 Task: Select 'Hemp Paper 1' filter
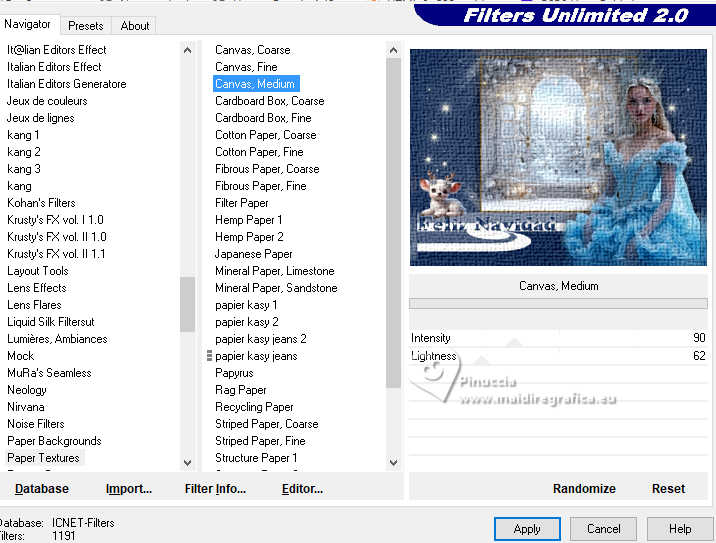coord(248,220)
